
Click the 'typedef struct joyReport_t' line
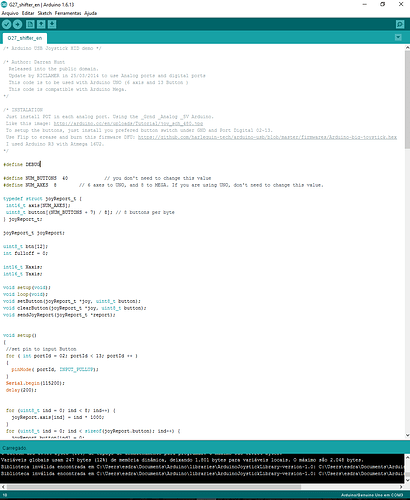42,199
